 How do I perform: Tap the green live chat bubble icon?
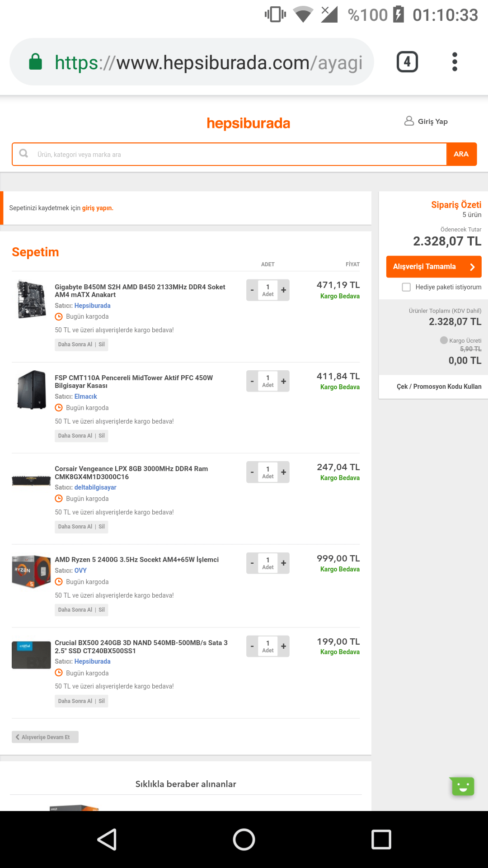coord(462,786)
